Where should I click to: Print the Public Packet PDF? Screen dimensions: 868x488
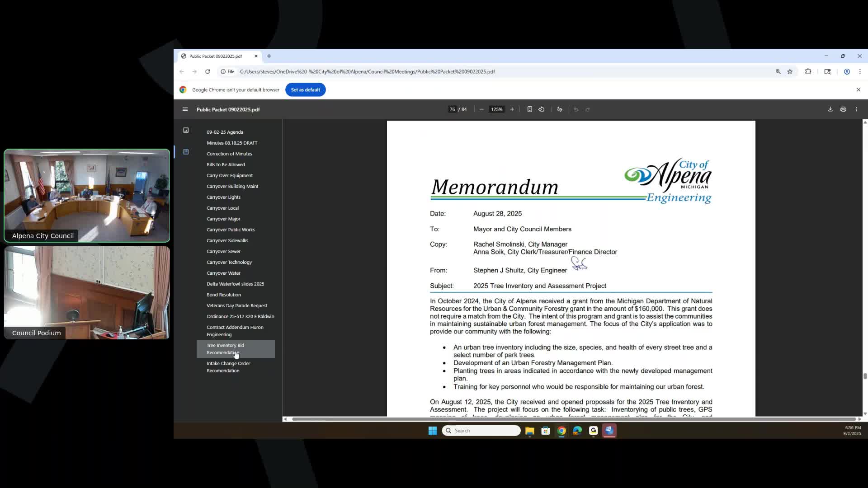(843, 109)
